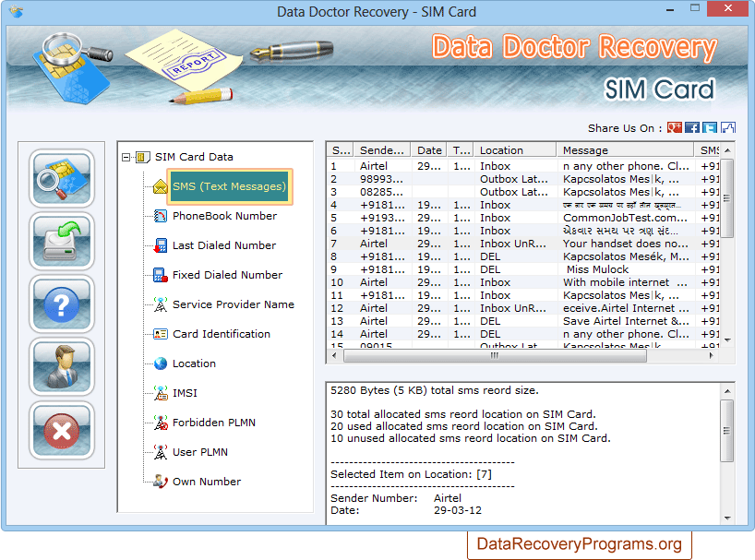
Task: Minimize the Data Doctor Recovery window
Action: [670, 9]
